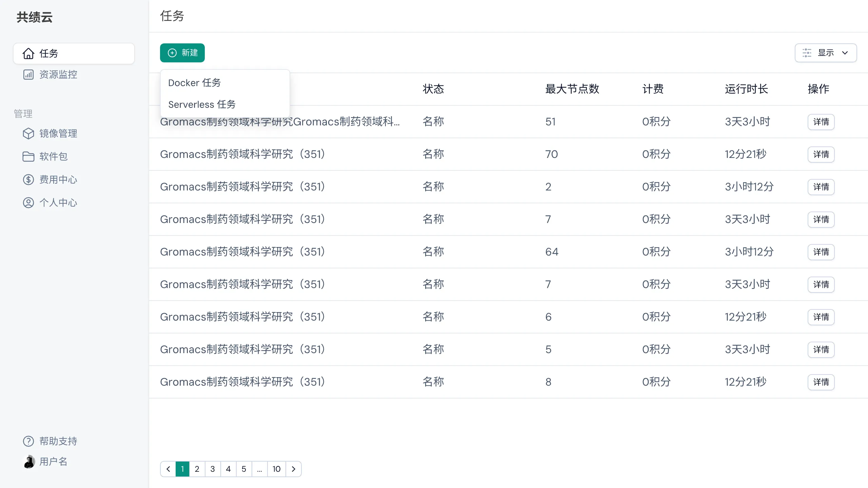Open 软件包 using the folder icon
This screenshot has width=868, height=488.
pos(28,156)
